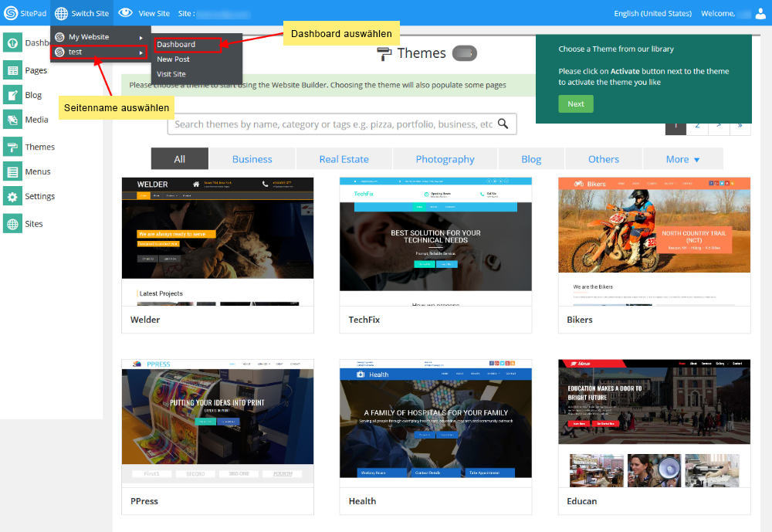
Task: Click the Media sidebar icon
Action: pos(12,119)
